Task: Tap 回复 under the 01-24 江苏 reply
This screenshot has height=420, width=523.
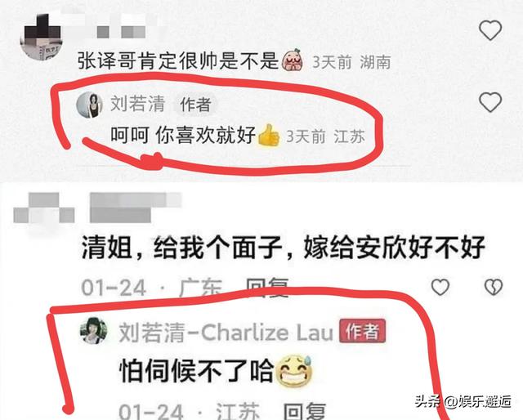Action: 304,411
